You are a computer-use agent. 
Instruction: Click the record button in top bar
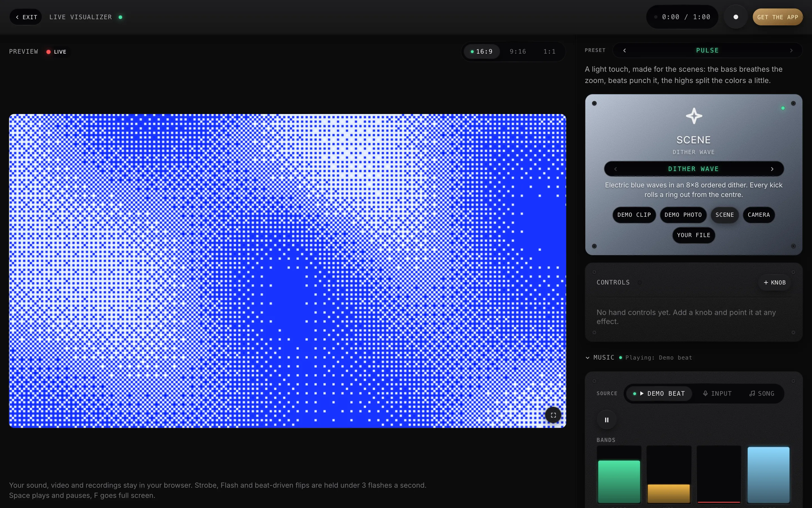point(736,17)
